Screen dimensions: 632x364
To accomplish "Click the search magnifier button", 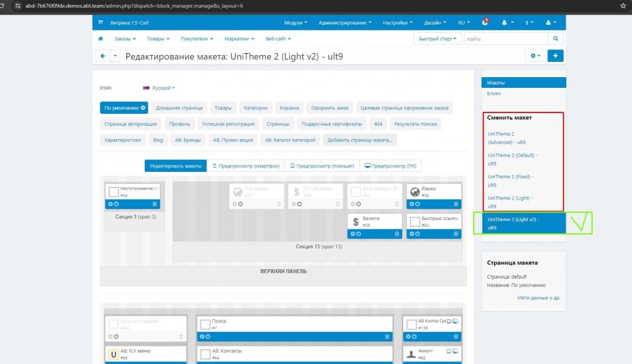I will coord(556,39).
